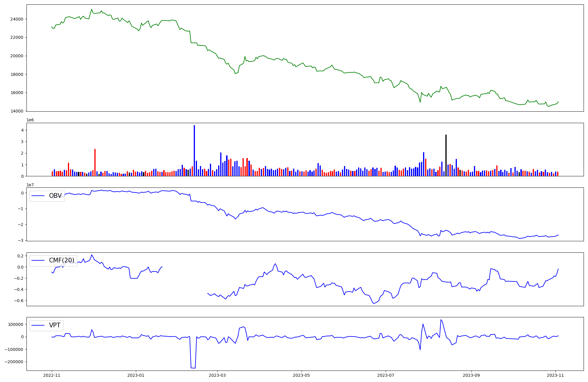Click the tall black volume bar

(x=446, y=155)
